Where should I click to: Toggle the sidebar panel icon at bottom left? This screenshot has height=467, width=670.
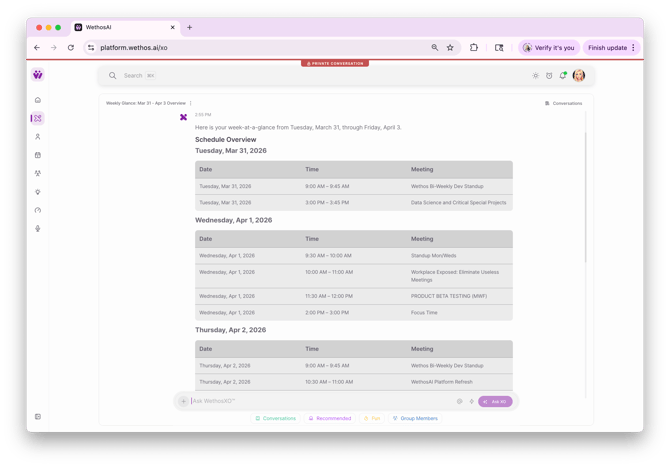tap(38, 417)
